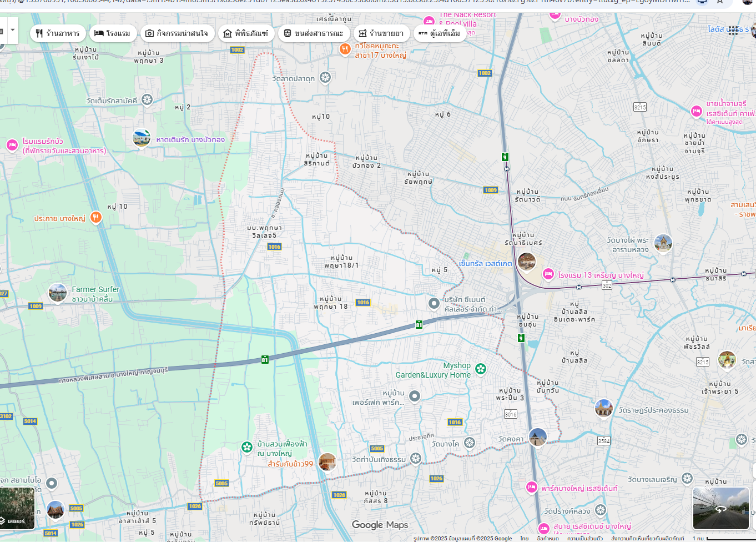The height and width of the screenshot is (542, 756).
Task: Filter map by ร้านอาหาร (restaurants) chip
Action: [58, 33]
